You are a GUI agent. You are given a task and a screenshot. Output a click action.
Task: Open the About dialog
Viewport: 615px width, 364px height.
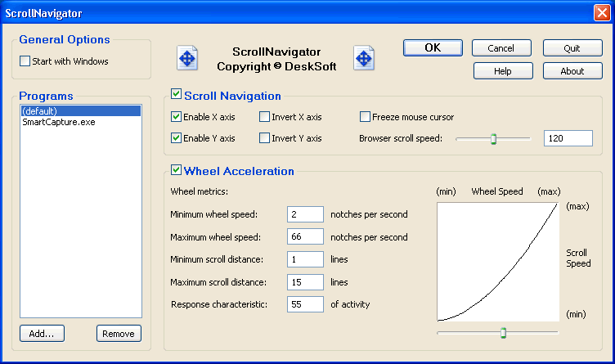tap(572, 71)
